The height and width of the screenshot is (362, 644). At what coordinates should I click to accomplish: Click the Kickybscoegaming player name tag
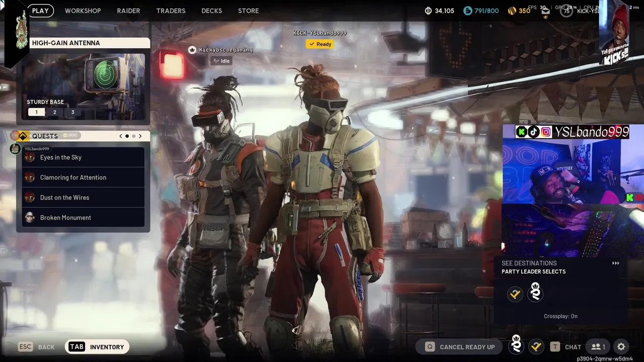tap(225, 50)
